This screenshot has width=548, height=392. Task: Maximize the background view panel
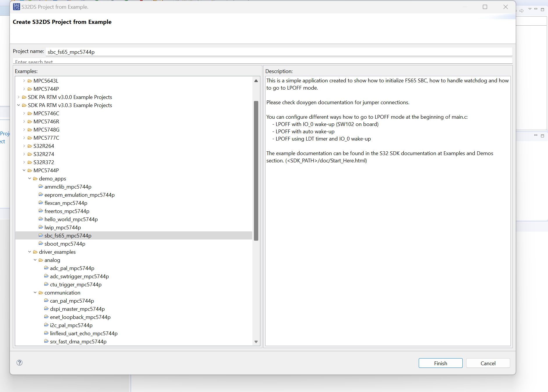(x=542, y=135)
